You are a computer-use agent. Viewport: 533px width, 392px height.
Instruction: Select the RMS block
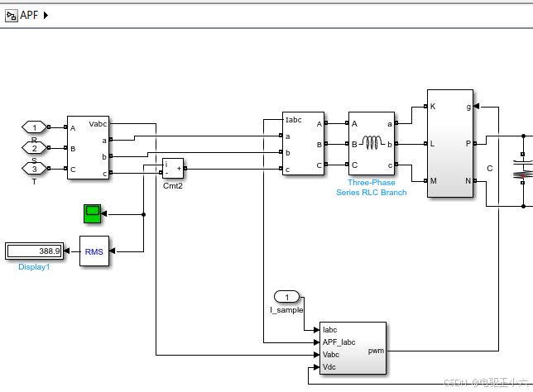tap(94, 251)
